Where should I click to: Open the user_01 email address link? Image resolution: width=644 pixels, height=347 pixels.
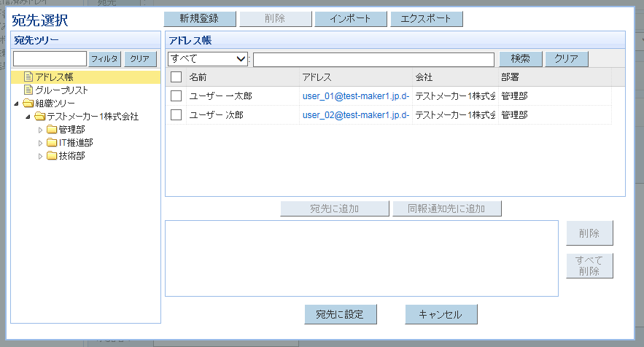point(355,95)
